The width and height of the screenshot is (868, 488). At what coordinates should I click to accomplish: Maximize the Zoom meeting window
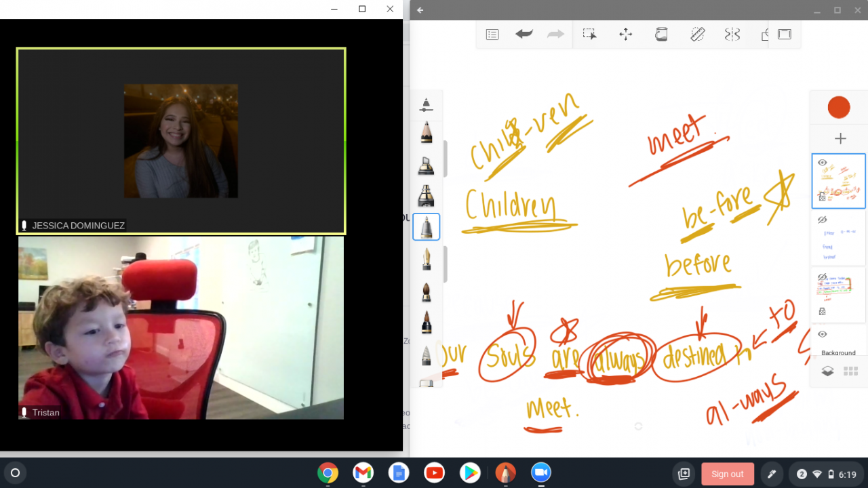pyautogui.click(x=362, y=9)
